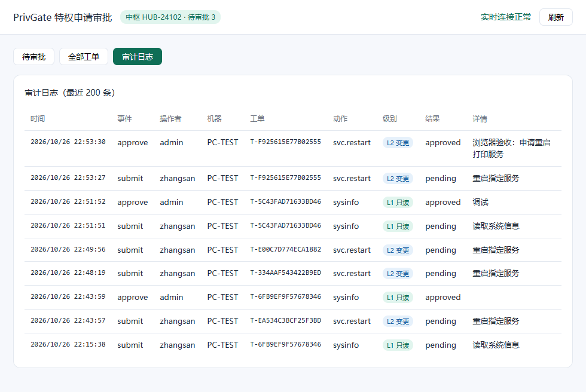Screen dimensions: 586x392
Task: Click zhangsan in the 22:49:56 row
Action: (x=178, y=250)
